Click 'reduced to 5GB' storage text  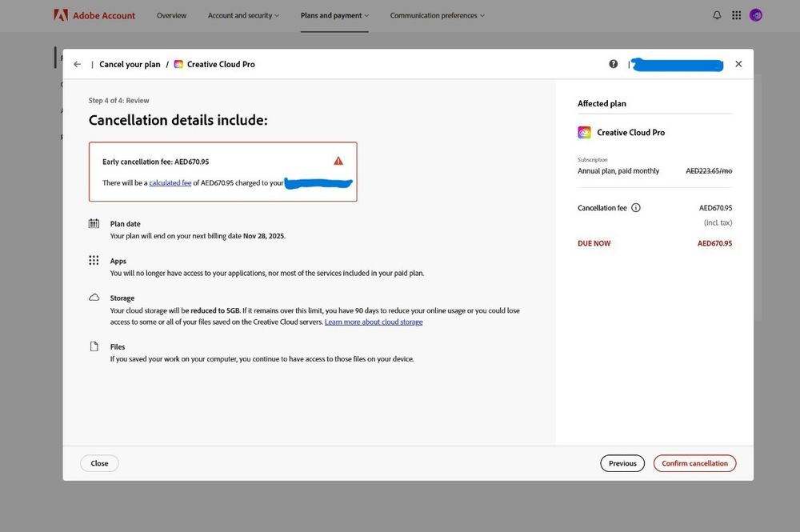pos(214,310)
